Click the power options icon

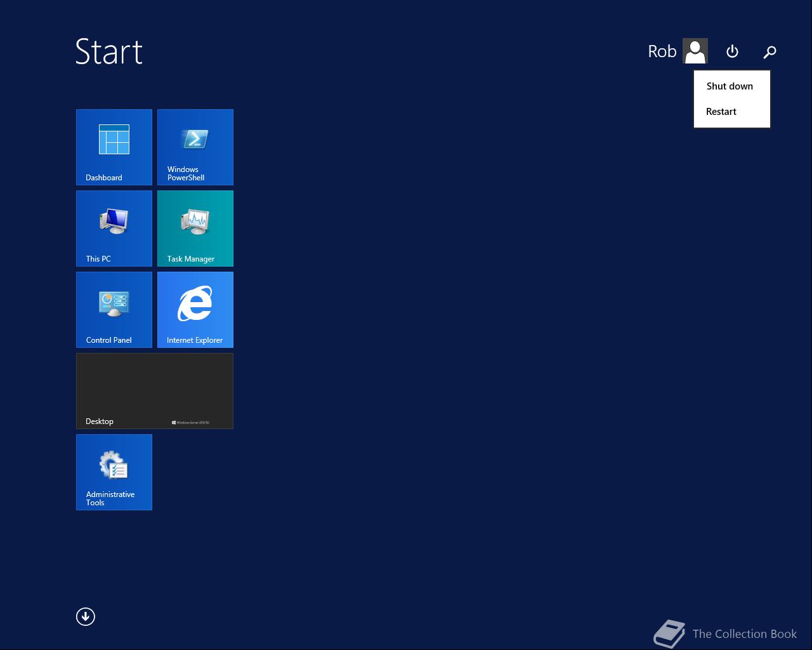click(x=732, y=51)
